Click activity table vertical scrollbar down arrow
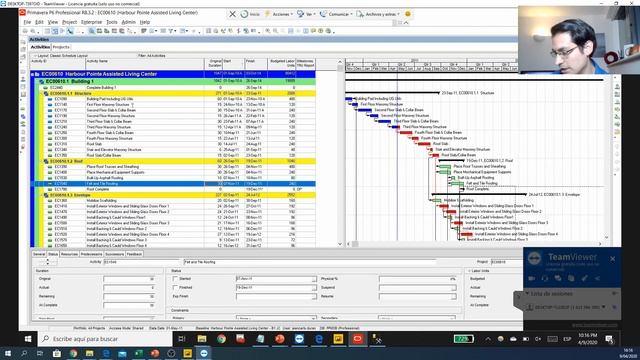 (x=340, y=244)
